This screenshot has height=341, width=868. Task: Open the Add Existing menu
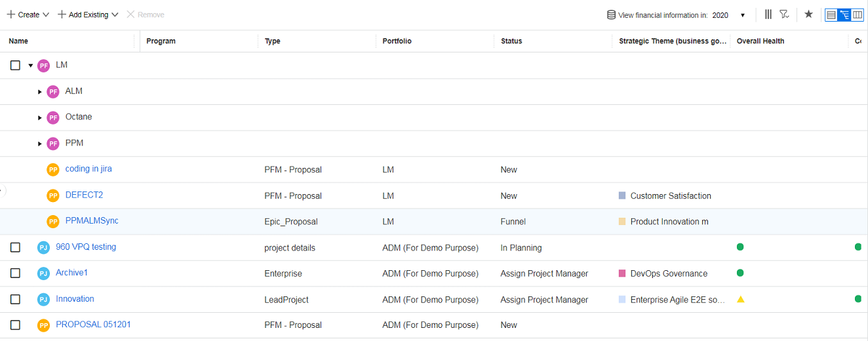(88, 14)
